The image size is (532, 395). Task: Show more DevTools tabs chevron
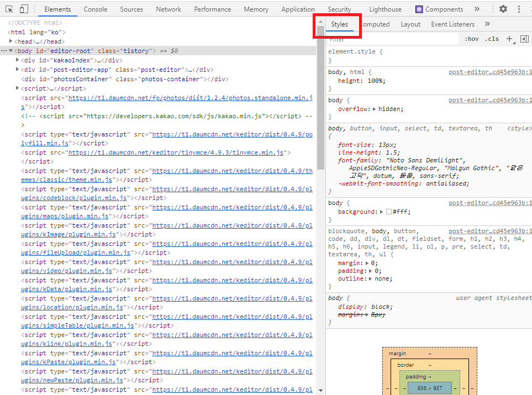(477, 9)
